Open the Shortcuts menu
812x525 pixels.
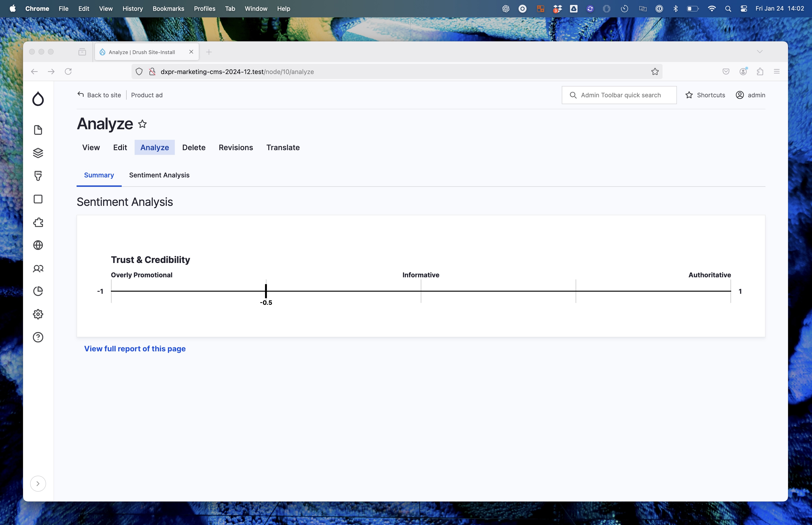(x=705, y=95)
